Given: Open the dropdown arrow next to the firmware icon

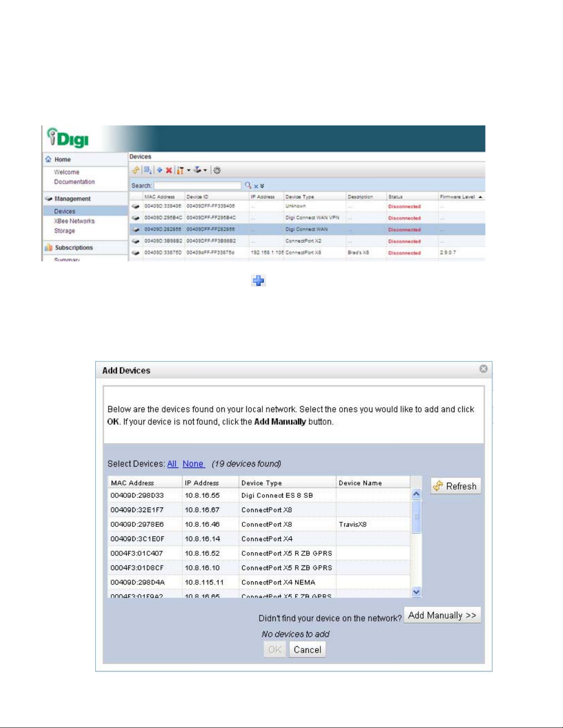Looking at the screenshot, I should pos(205,170).
